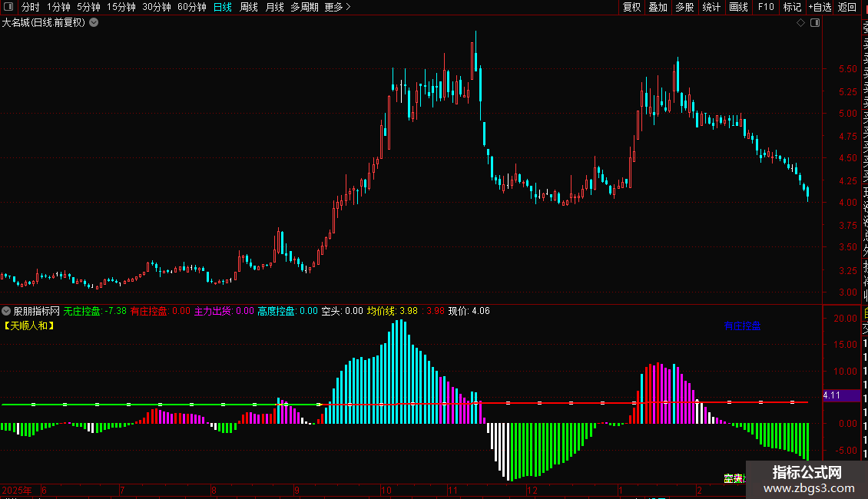
Task: Open the dropdown next to 大名城(日线.前复权)
Action: coord(94,23)
